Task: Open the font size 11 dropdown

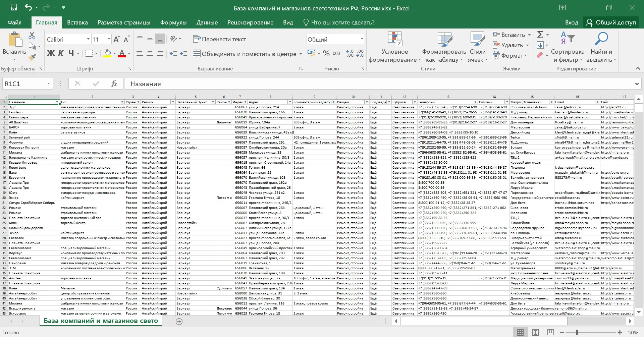Action: point(109,39)
